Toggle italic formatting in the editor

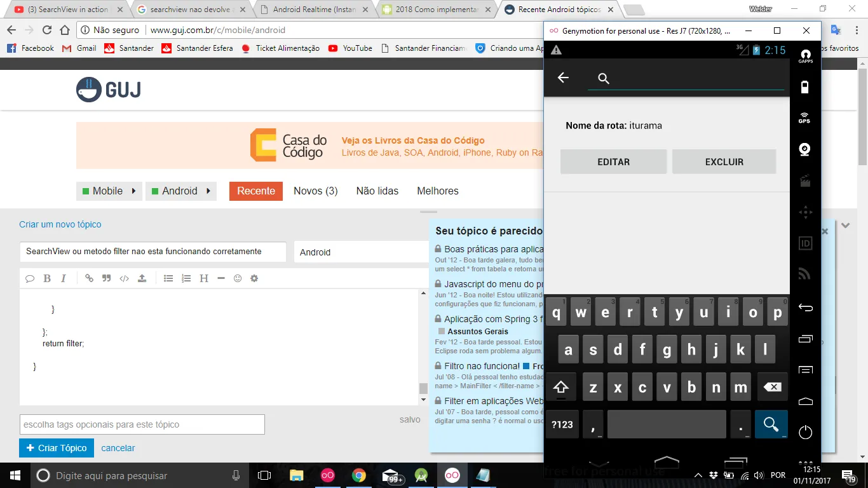pos(64,278)
